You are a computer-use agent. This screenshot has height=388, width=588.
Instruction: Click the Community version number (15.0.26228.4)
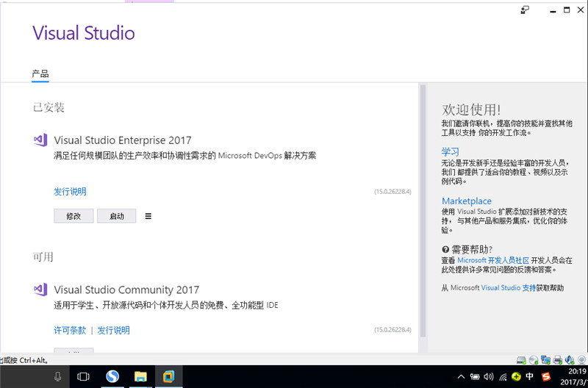tap(392, 330)
